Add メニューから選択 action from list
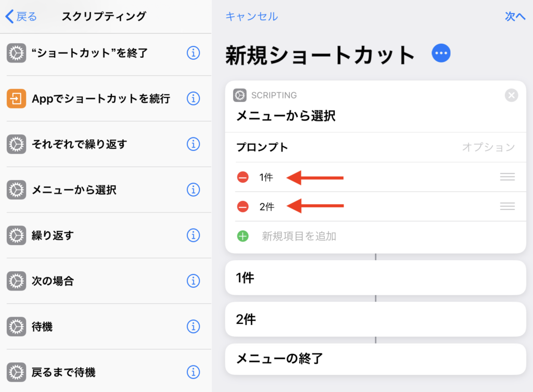This screenshot has width=533, height=392. tap(74, 189)
